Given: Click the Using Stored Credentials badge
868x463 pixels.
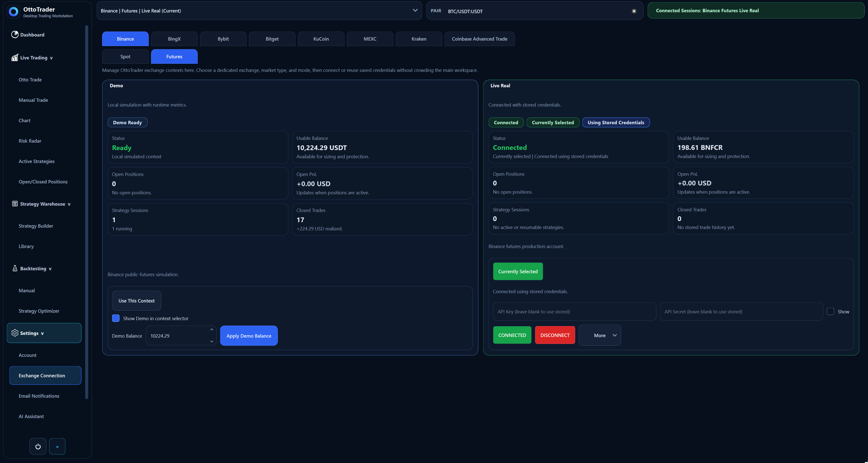Looking at the screenshot, I should click(x=616, y=122).
